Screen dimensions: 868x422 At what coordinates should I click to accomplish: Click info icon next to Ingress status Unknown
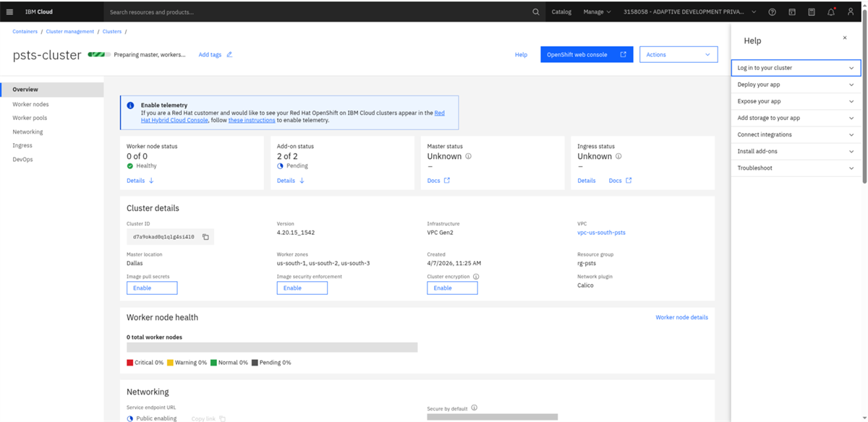pos(618,156)
